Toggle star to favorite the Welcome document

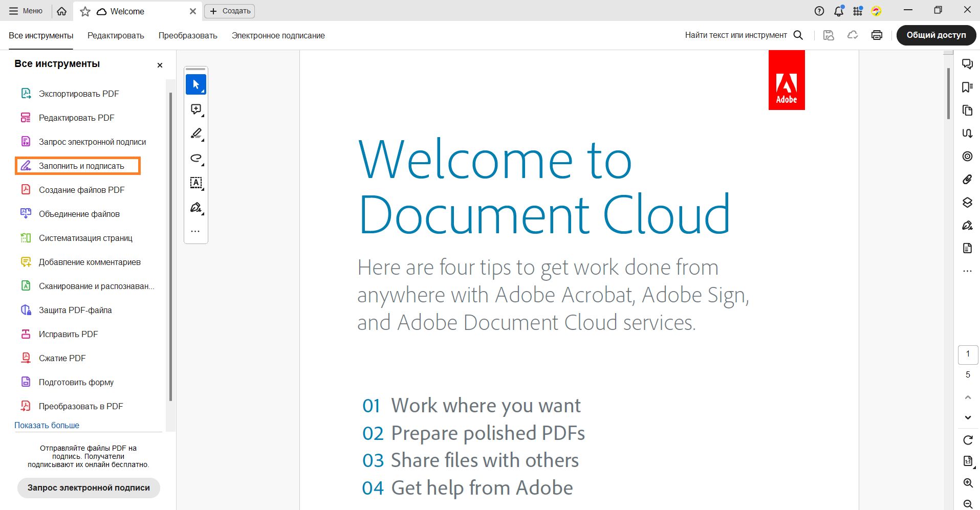85,11
